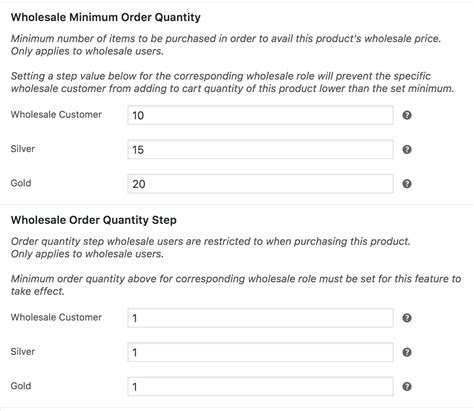The height and width of the screenshot is (411, 474).
Task: Open help tooltip for Gold quantity step
Action: [407, 387]
